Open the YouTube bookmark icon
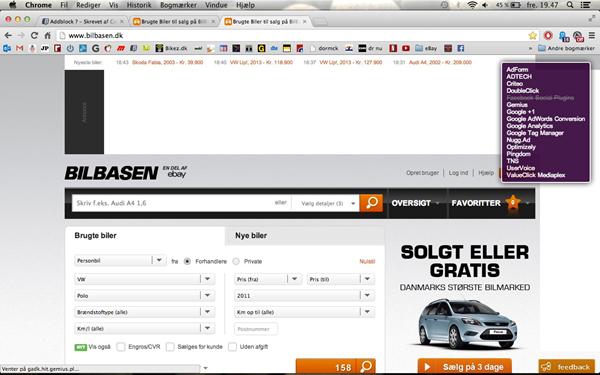Viewport: 600px width, 375px height. coord(406,48)
